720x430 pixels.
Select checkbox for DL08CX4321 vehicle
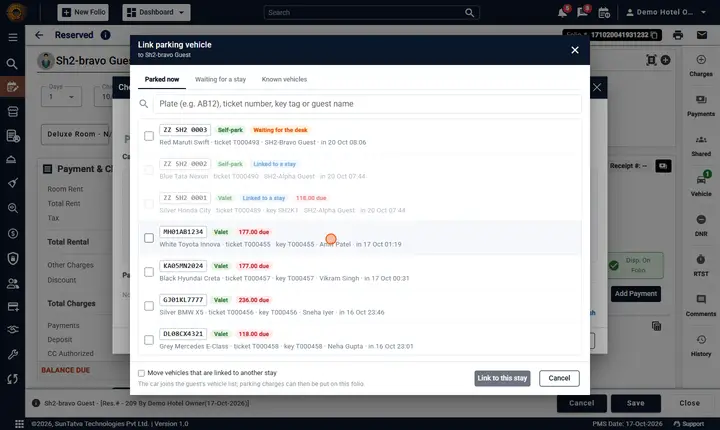149,340
